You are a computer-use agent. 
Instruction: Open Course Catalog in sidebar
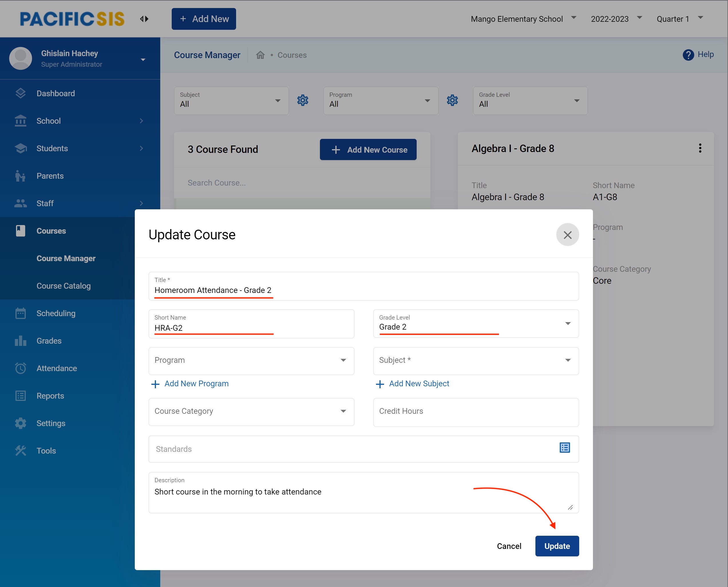pyautogui.click(x=64, y=286)
